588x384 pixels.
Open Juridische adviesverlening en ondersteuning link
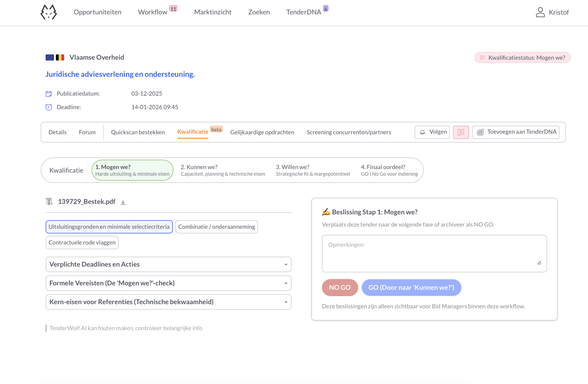coord(120,74)
